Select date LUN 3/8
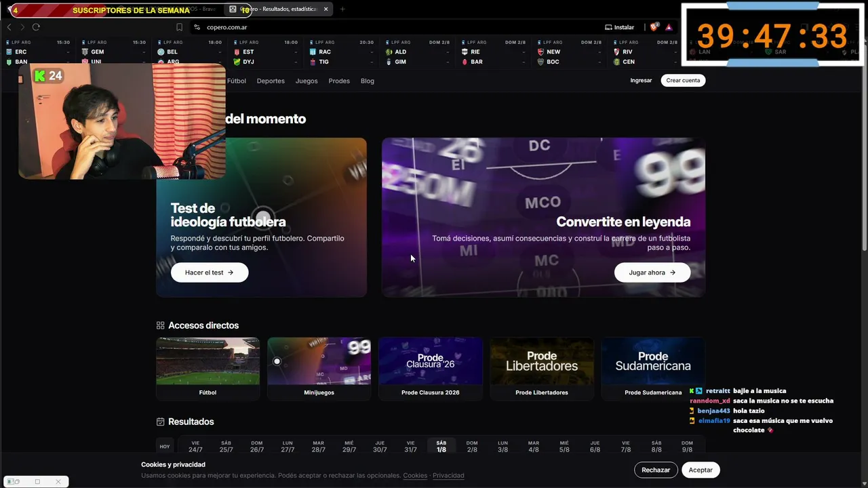 (502, 447)
